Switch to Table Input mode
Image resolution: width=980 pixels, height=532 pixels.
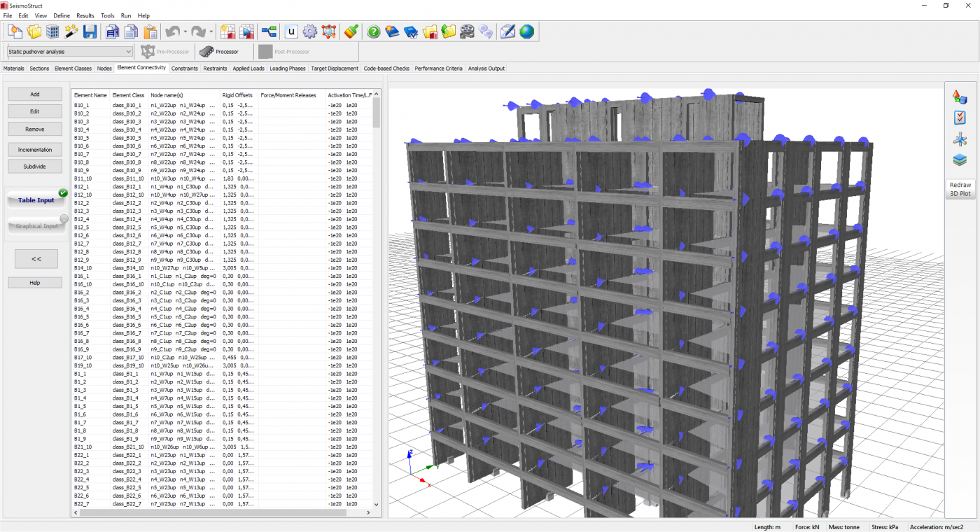coord(36,200)
